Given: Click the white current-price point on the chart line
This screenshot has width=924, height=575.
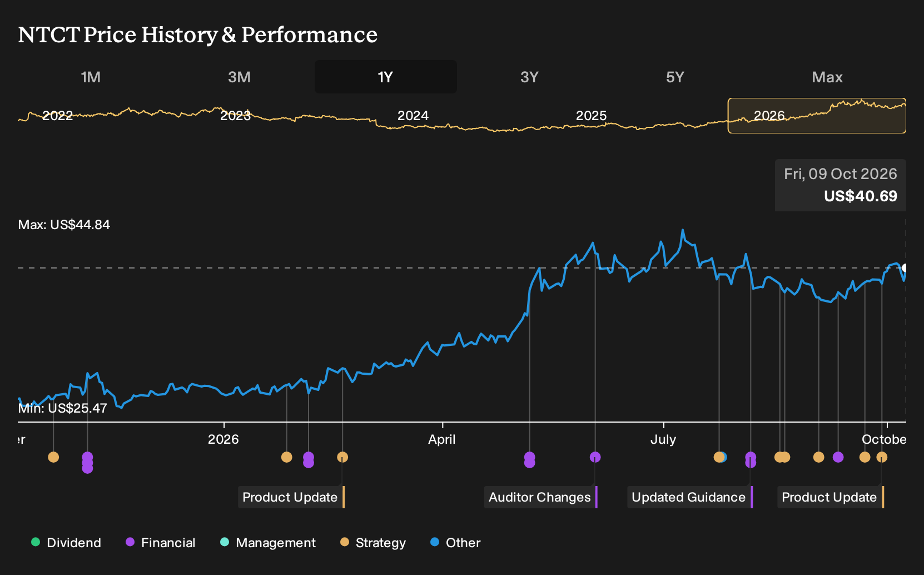Looking at the screenshot, I should [905, 268].
